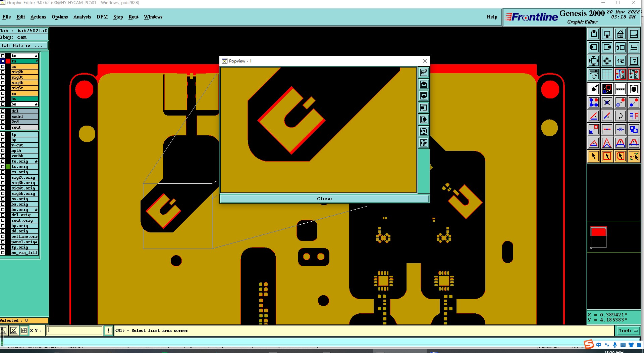
Task: Open the Actions menu
Action: [38, 17]
